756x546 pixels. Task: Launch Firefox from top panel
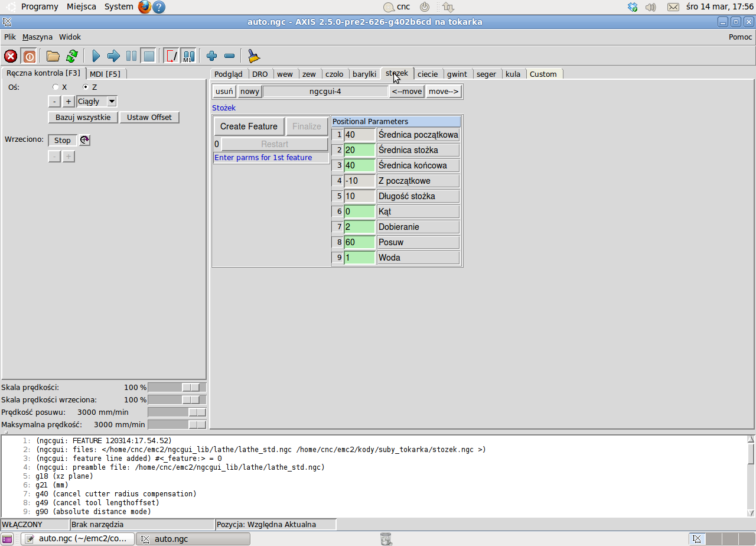[x=145, y=7]
